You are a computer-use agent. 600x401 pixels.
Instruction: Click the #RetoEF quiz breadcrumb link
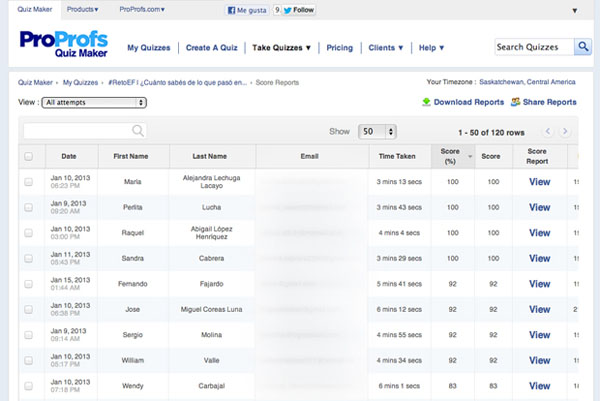click(178, 83)
